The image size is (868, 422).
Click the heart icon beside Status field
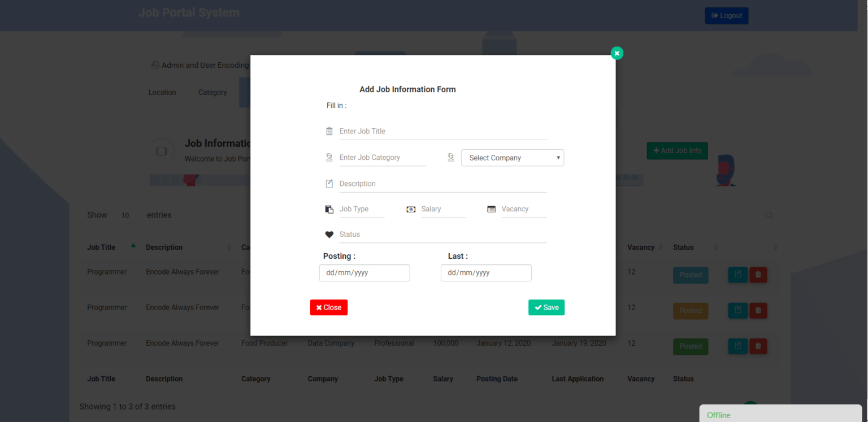tap(329, 234)
